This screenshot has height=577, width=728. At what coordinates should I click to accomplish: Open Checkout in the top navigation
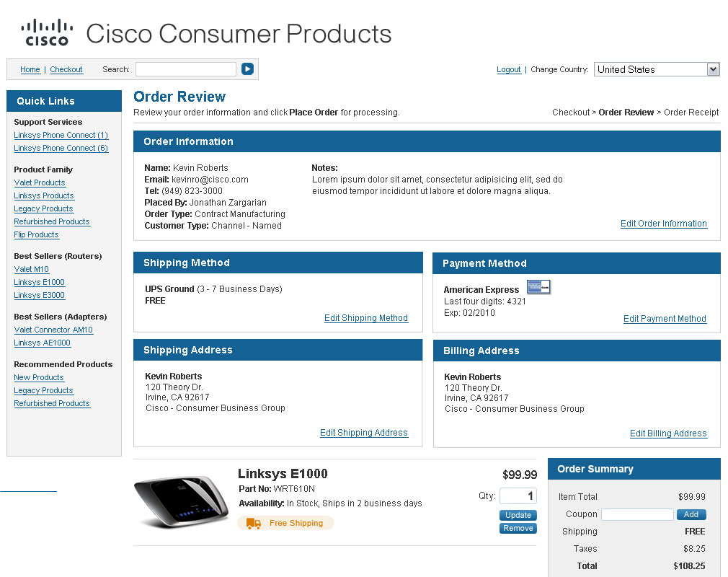pos(66,70)
